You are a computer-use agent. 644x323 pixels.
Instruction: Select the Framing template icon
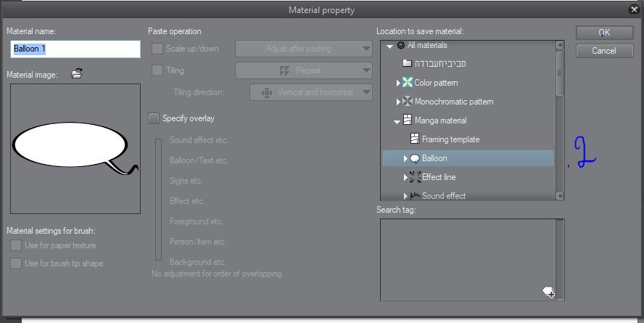coord(415,139)
